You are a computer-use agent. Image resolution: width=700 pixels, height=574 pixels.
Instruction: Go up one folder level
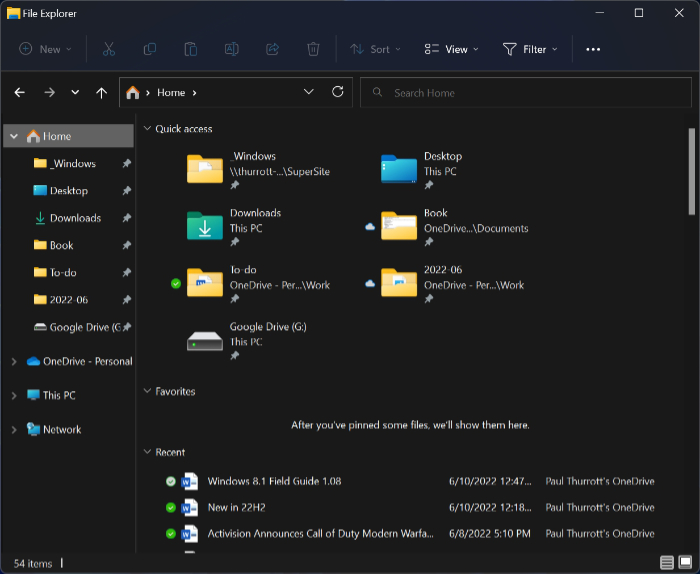[x=101, y=92]
